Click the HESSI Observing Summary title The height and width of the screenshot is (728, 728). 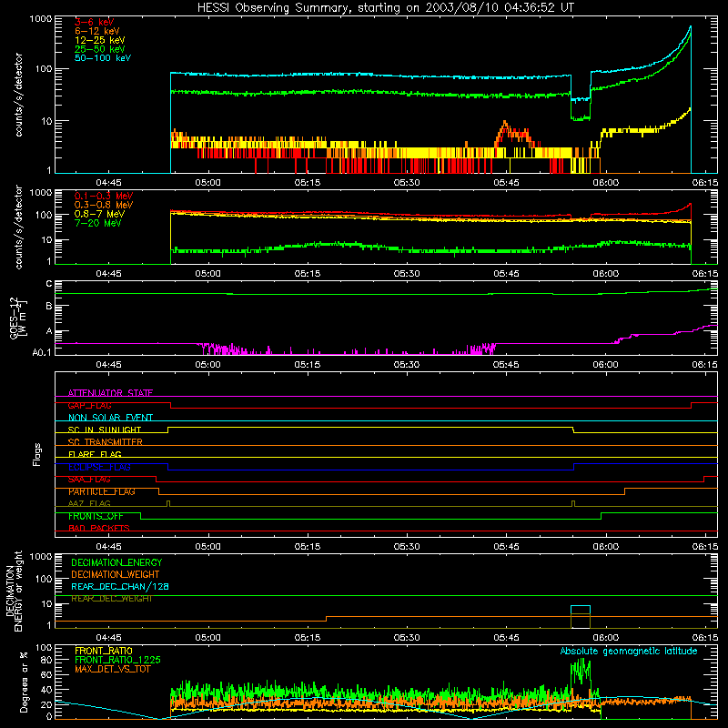coord(386,7)
